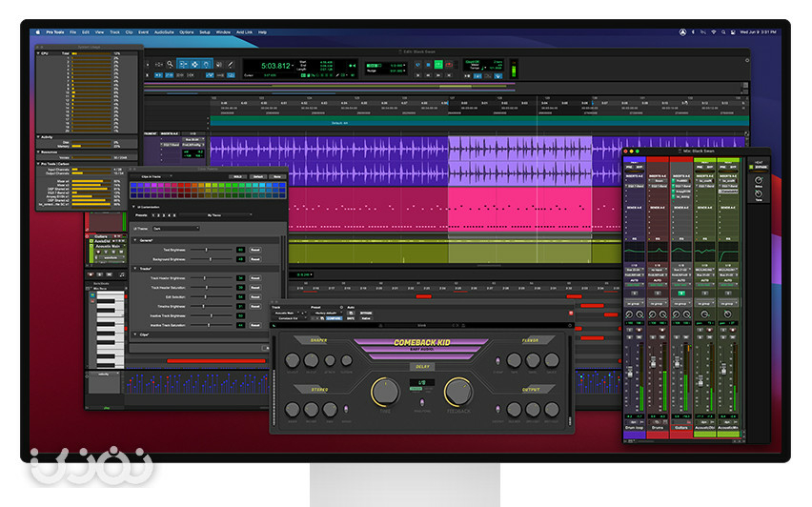Toggle the BYPASS button in plugin header
The width and height of the screenshot is (812, 507).
[366, 313]
